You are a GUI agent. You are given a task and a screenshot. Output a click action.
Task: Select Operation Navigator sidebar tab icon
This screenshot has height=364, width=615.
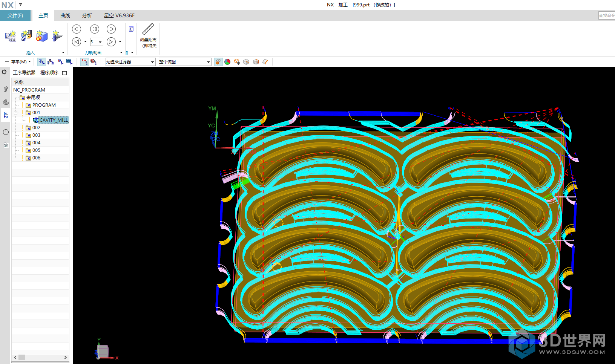tap(6, 115)
